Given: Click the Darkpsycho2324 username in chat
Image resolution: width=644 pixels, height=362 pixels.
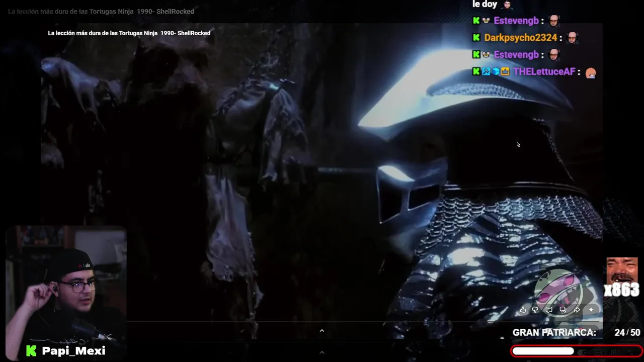Looking at the screenshot, I should (x=520, y=38).
